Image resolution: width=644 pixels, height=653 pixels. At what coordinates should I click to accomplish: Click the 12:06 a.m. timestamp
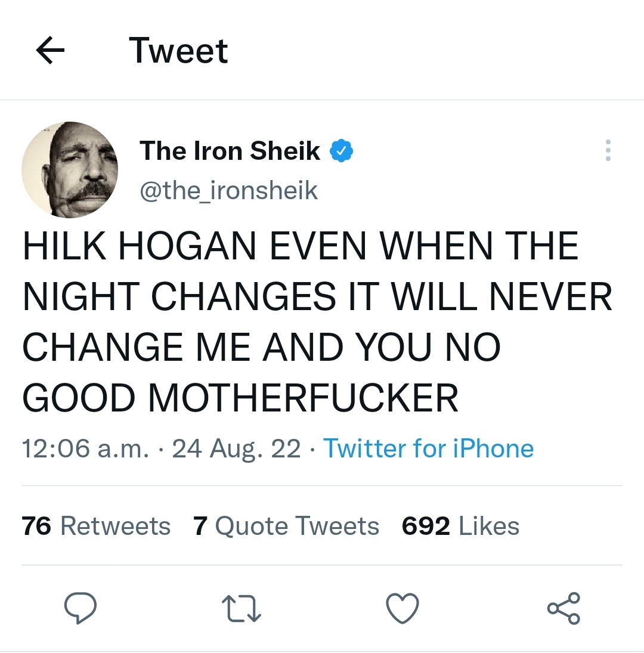85,448
